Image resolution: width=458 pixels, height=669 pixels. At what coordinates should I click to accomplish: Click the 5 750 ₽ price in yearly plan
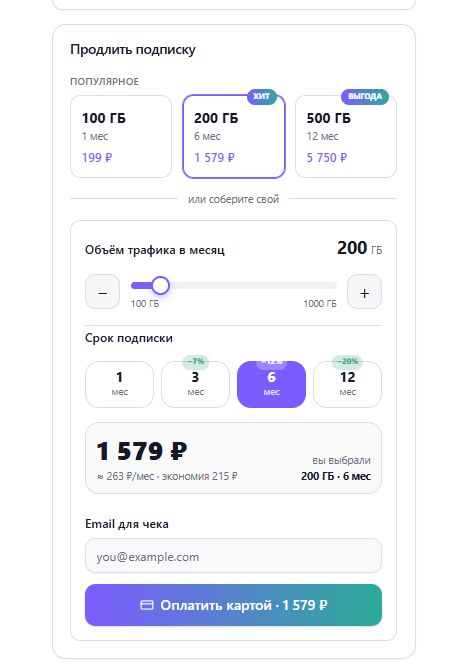[327, 158]
